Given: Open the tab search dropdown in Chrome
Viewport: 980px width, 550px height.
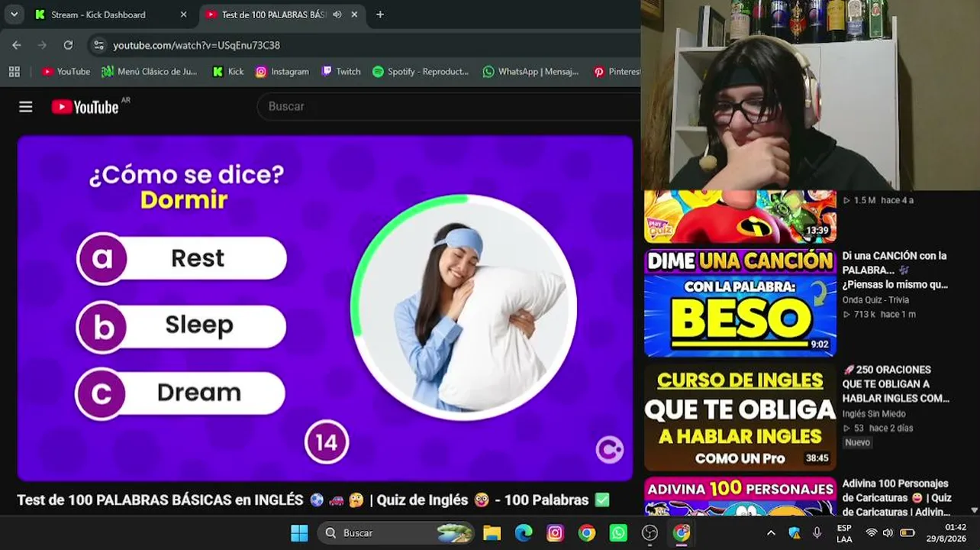Looking at the screenshot, I should (x=14, y=15).
